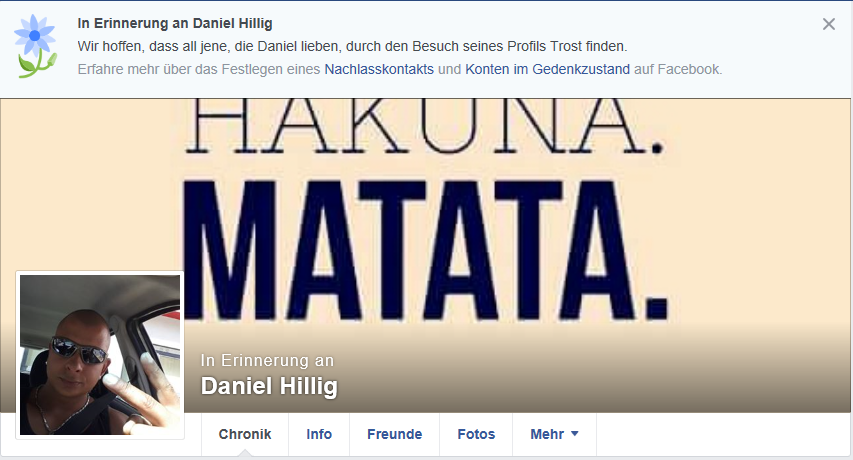This screenshot has height=460, width=853.
Task: Click the sunglasses in the profile photo
Action: coord(79,351)
